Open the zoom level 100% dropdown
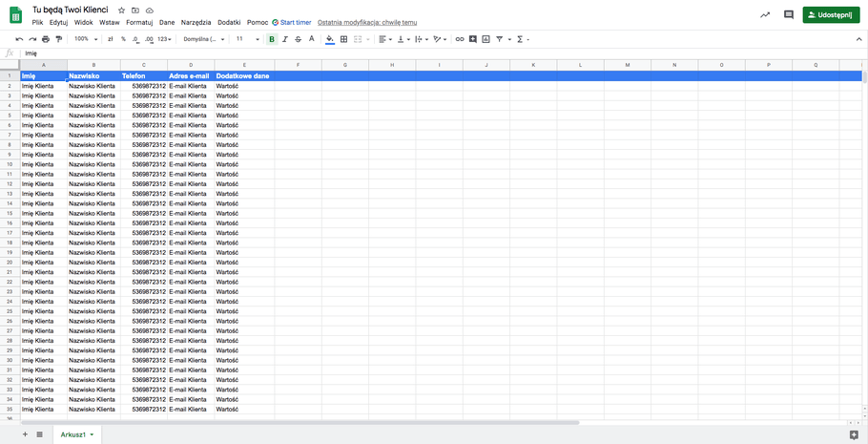This screenshot has height=444, width=868. pyautogui.click(x=86, y=39)
